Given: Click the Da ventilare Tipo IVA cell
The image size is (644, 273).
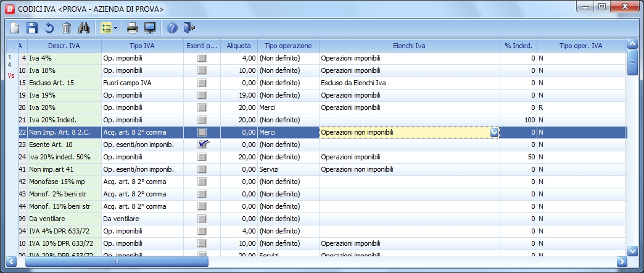Looking at the screenshot, I should coord(142,219).
